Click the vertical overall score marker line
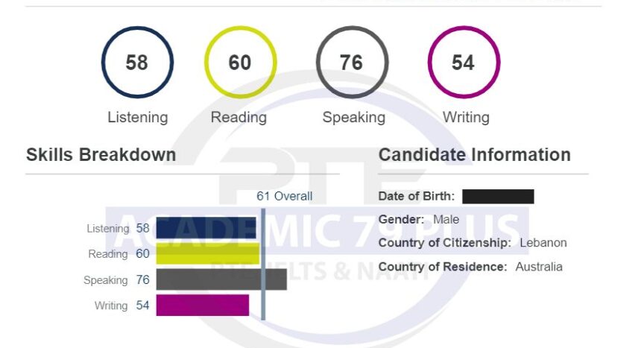The width and height of the screenshot is (644, 348). 263,265
